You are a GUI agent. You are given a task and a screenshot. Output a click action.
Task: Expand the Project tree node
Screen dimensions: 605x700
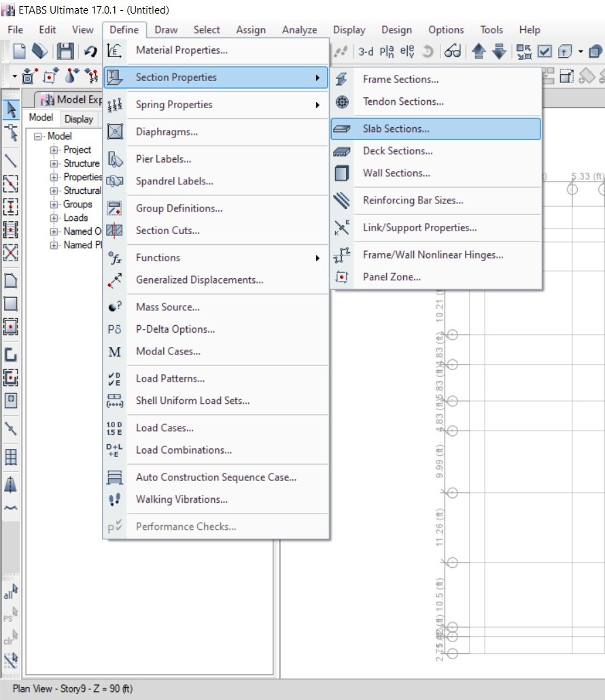point(54,150)
